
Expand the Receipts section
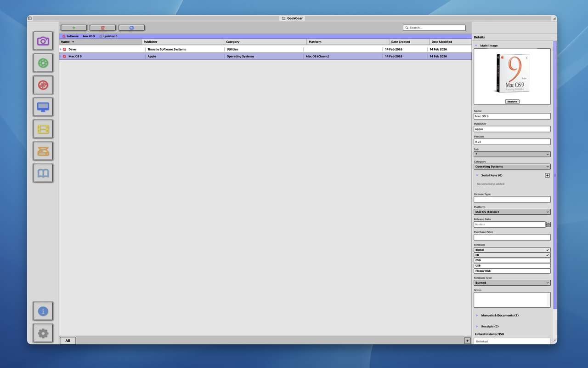point(477,327)
